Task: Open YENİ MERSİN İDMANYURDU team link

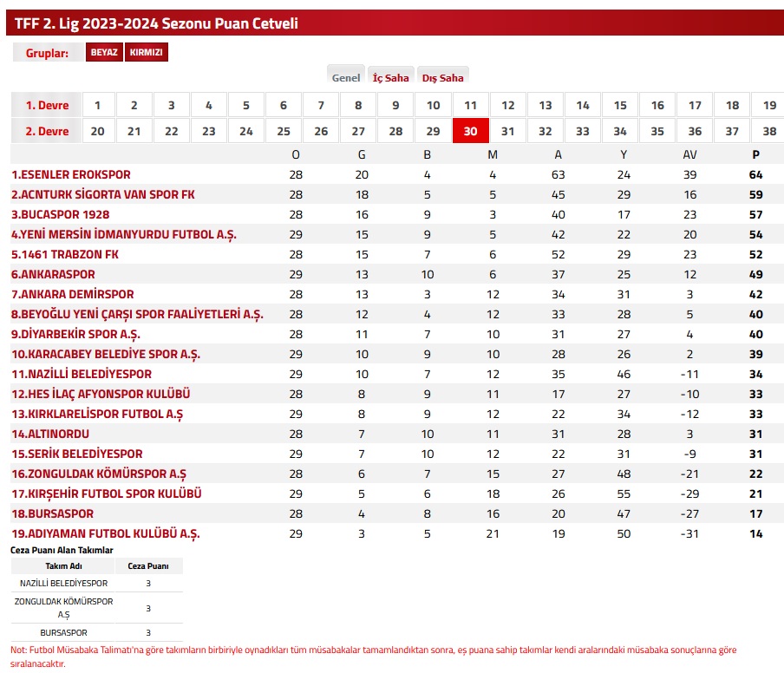Action: coord(124,234)
